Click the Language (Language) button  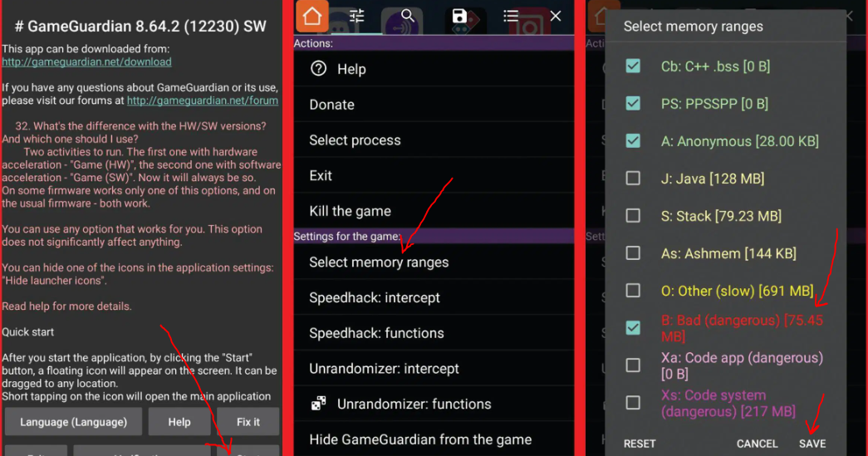tap(73, 422)
